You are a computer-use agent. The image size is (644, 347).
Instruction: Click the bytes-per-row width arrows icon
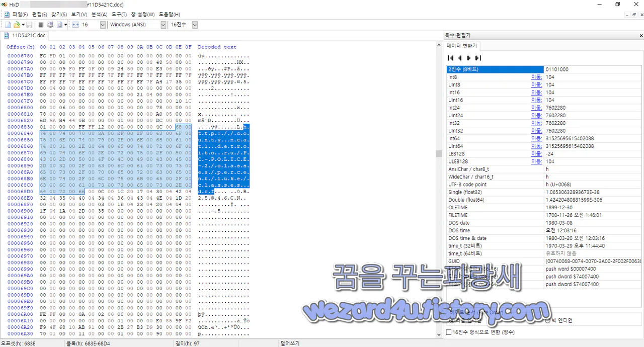point(76,25)
